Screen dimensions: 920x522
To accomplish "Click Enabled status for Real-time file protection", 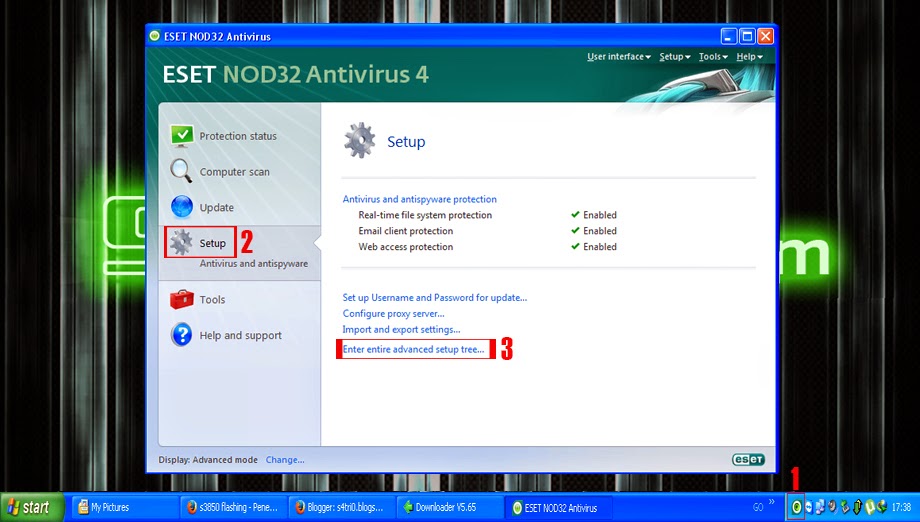I will coord(594,215).
